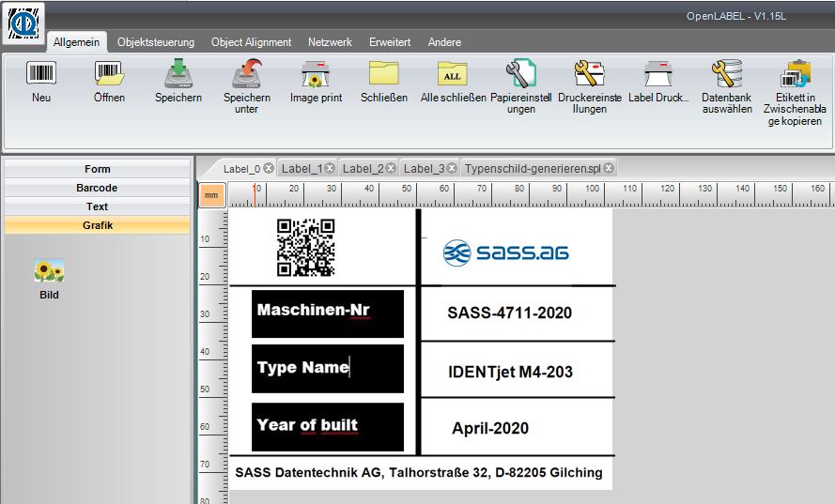835x504 pixels.
Task: Open the Andere ribbon tab
Action: point(444,42)
